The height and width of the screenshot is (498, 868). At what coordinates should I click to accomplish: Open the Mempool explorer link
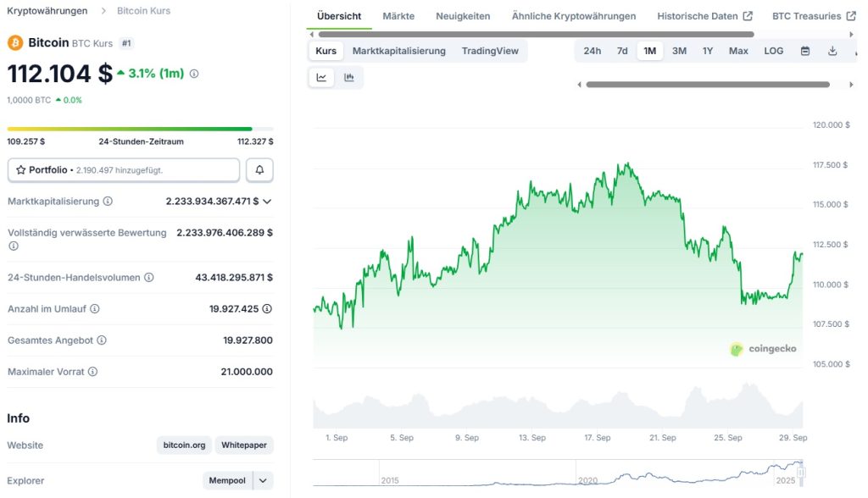(227, 481)
